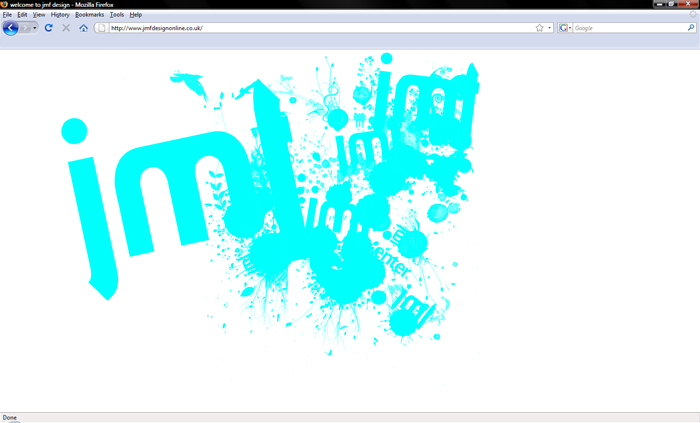This screenshot has width=700, height=423.
Task: Click the URL address field
Action: click(321, 28)
